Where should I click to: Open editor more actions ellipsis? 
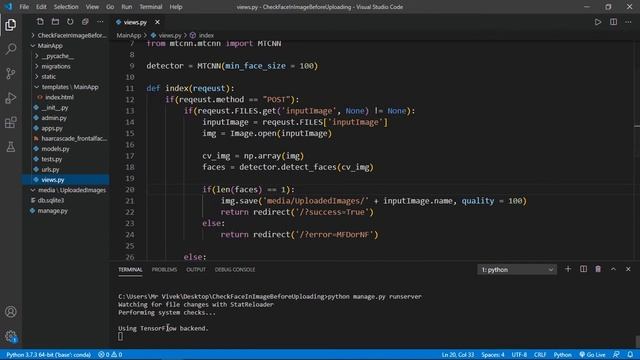[628, 22]
